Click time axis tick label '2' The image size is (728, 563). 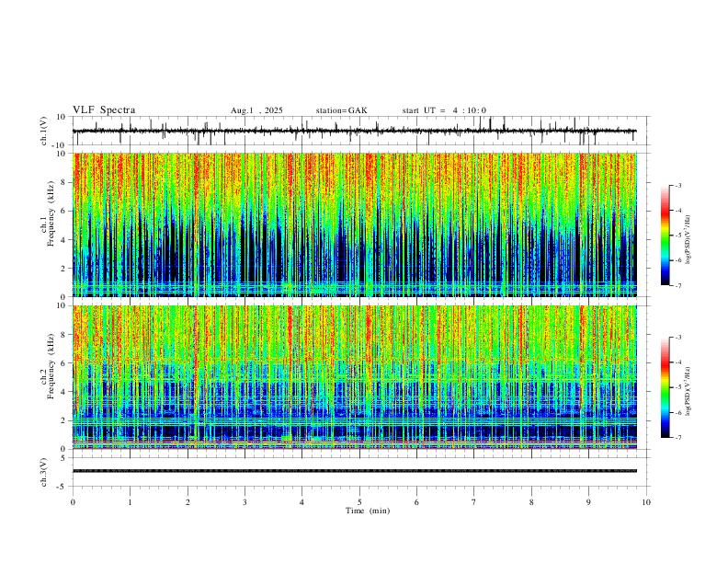pos(188,502)
